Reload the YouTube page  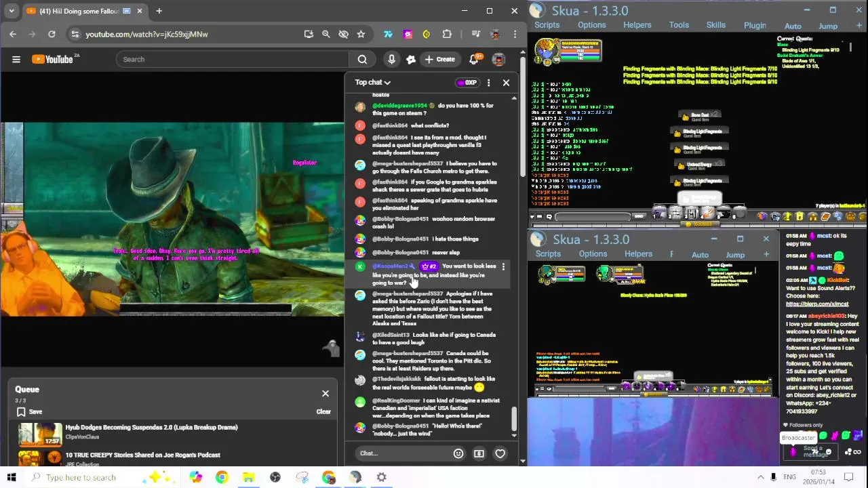point(52,34)
